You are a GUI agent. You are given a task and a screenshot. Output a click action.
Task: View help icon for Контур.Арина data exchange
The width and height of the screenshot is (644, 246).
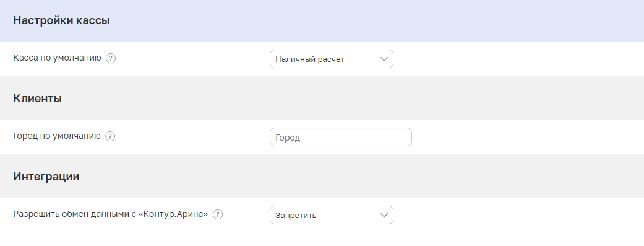[x=218, y=214]
